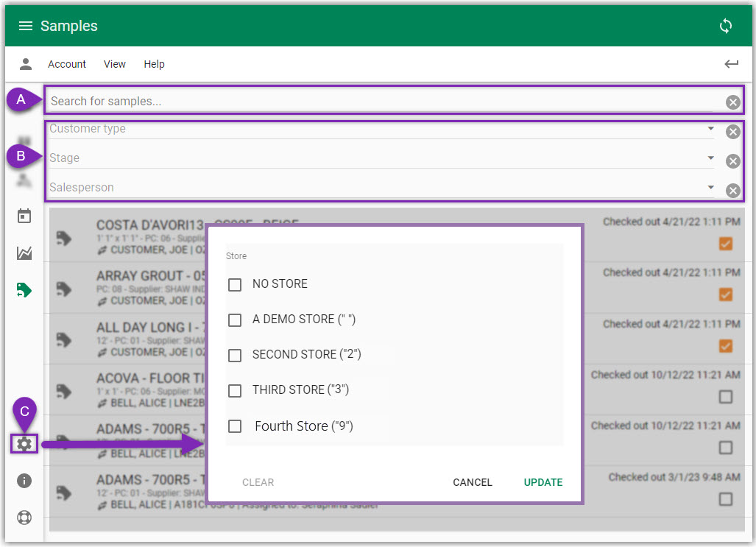This screenshot has width=756, height=547.
Task: Click the return arrow icon
Action: click(731, 64)
